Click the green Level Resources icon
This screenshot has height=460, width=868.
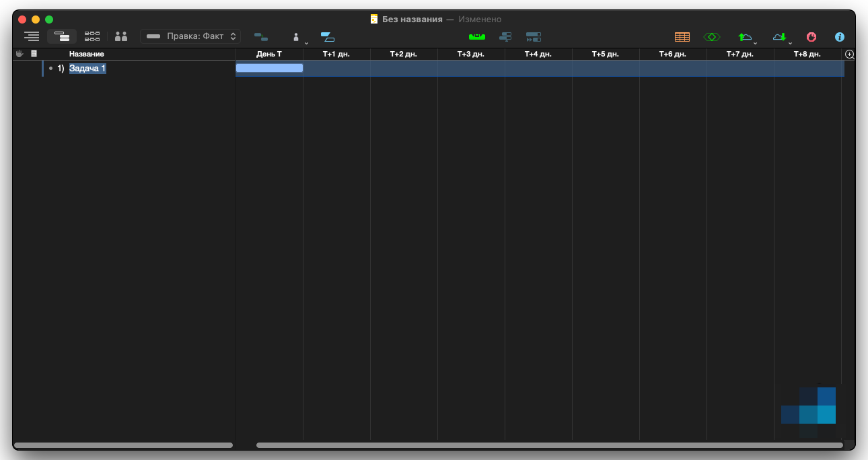[x=476, y=36]
